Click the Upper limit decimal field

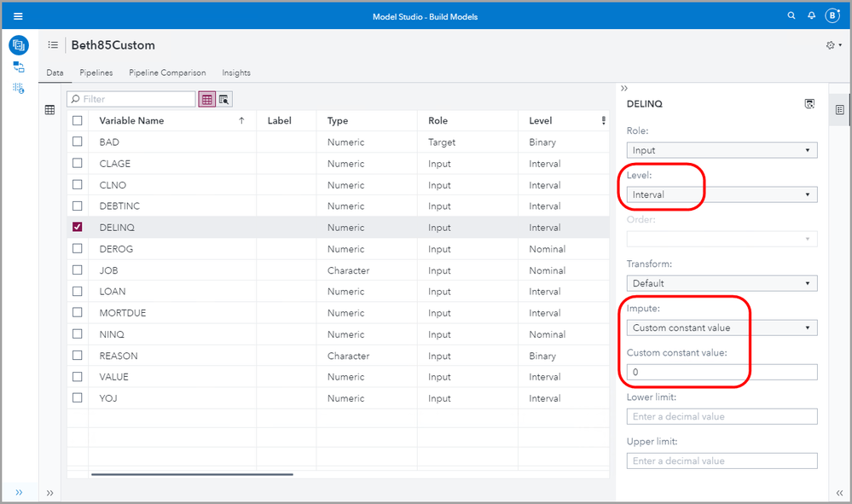click(722, 461)
